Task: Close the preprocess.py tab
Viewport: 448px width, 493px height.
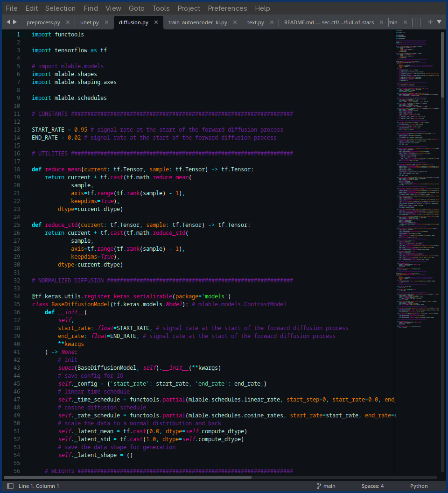Action: pos(68,22)
